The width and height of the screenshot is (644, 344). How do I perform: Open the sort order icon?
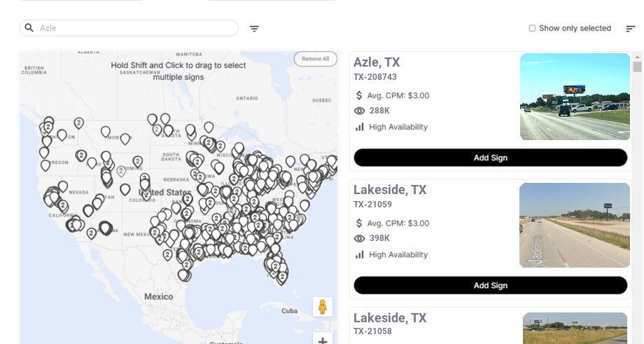pyautogui.click(x=631, y=29)
